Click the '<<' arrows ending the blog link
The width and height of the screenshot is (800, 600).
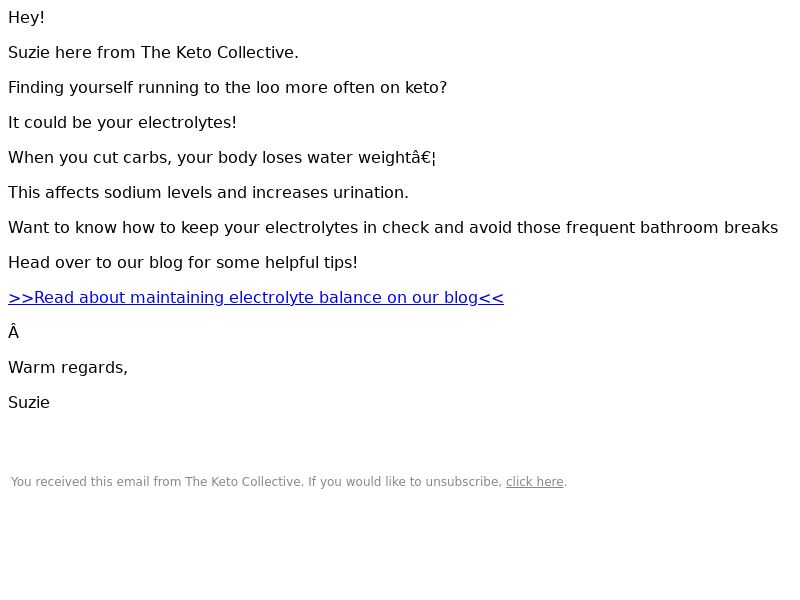tap(491, 297)
